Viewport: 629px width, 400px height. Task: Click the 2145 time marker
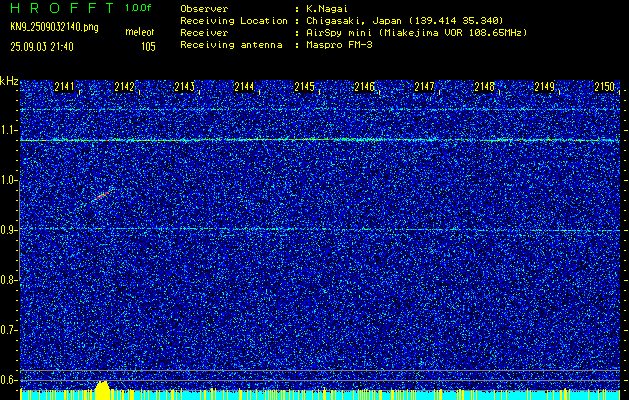304,87
